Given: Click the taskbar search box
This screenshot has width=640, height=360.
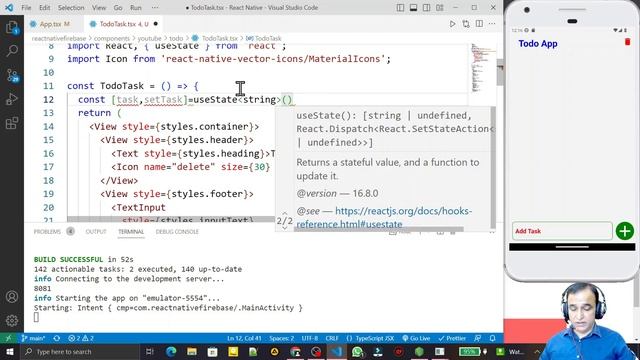Looking at the screenshot, I should click(80, 351).
